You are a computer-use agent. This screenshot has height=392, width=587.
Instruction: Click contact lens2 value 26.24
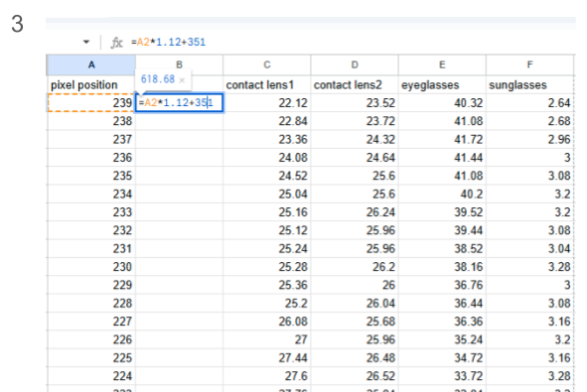[x=355, y=212]
